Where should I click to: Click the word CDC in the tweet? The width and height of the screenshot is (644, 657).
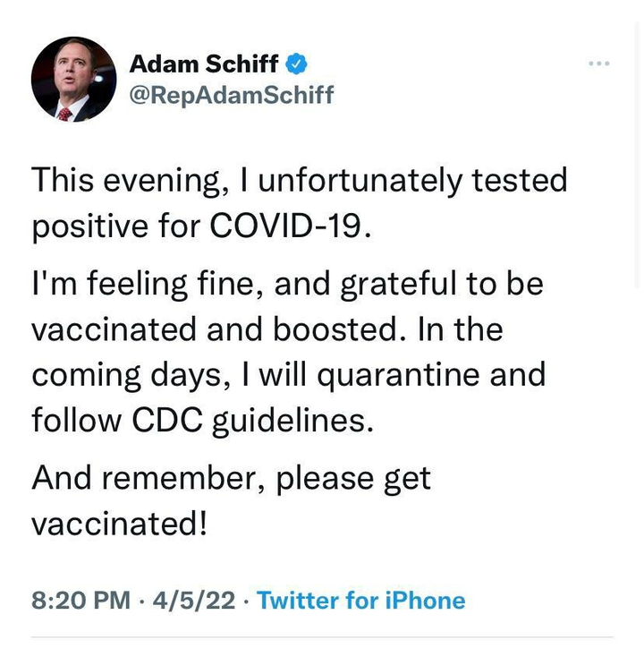pos(167,420)
